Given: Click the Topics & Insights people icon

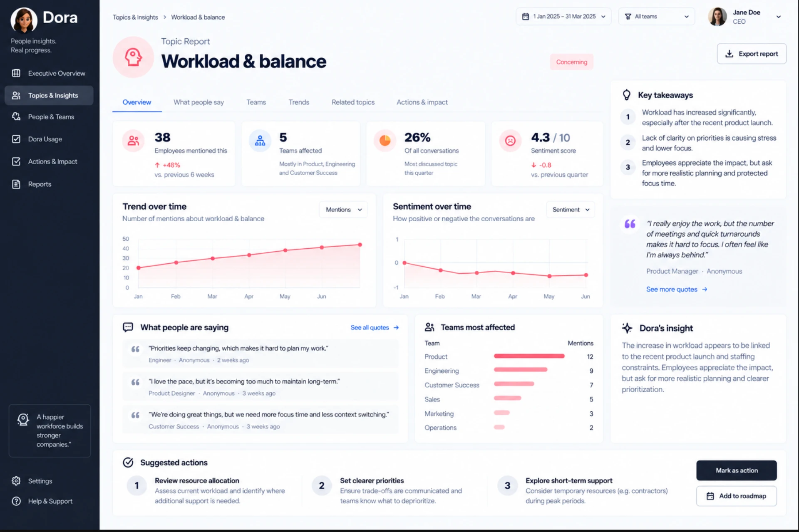Looking at the screenshot, I should (16, 95).
